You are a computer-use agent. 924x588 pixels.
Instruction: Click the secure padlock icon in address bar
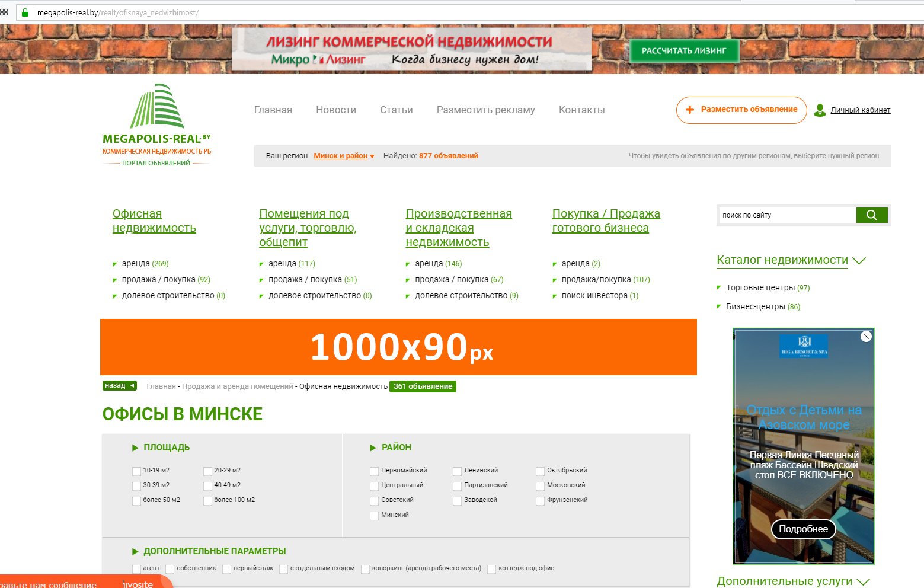click(25, 12)
